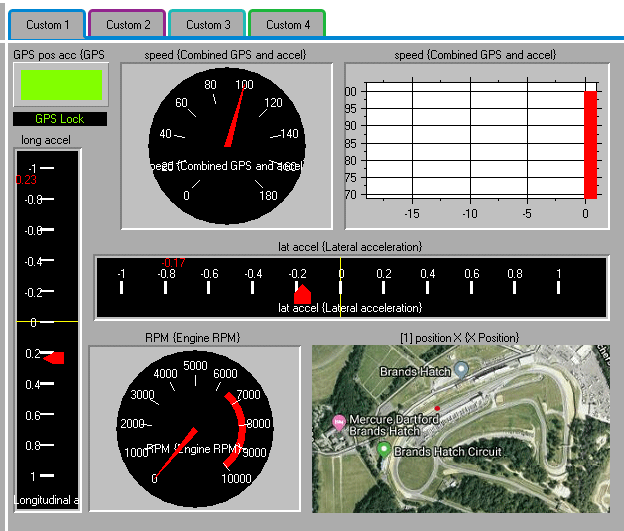Click the green GPS position accuracy indicator
This screenshot has width=624, height=531.
[61, 85]
